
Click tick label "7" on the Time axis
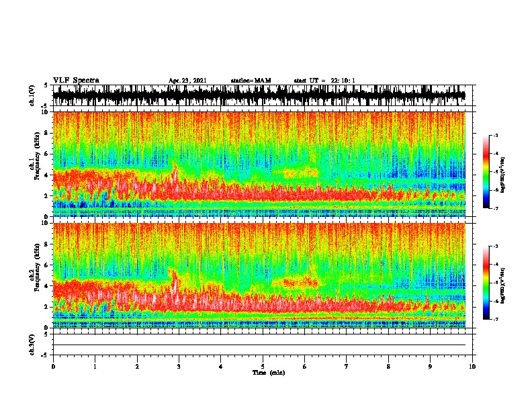pyautogui.click(x=347, y=367)
